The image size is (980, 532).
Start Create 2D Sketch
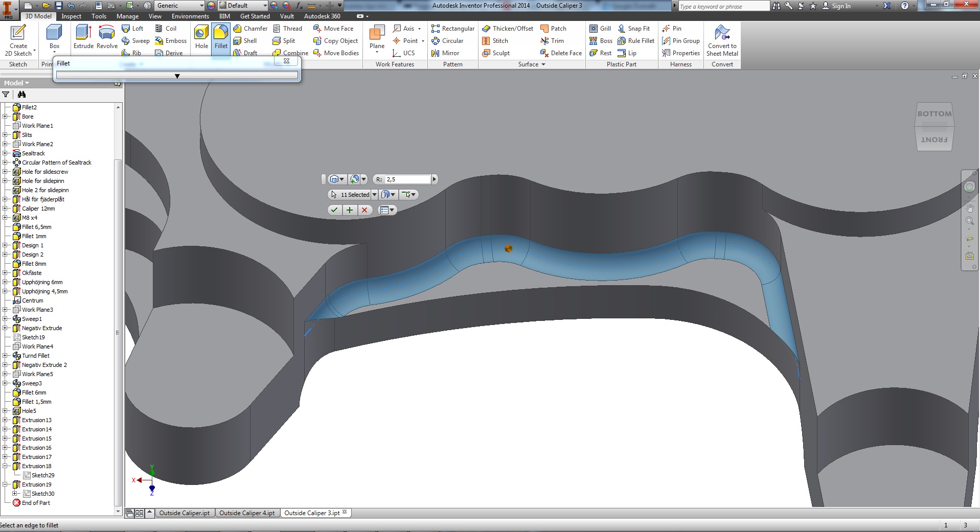tap(18, 40)
